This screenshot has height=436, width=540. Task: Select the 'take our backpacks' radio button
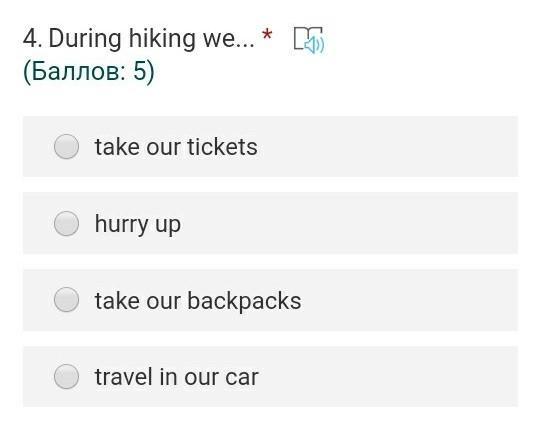66,300
